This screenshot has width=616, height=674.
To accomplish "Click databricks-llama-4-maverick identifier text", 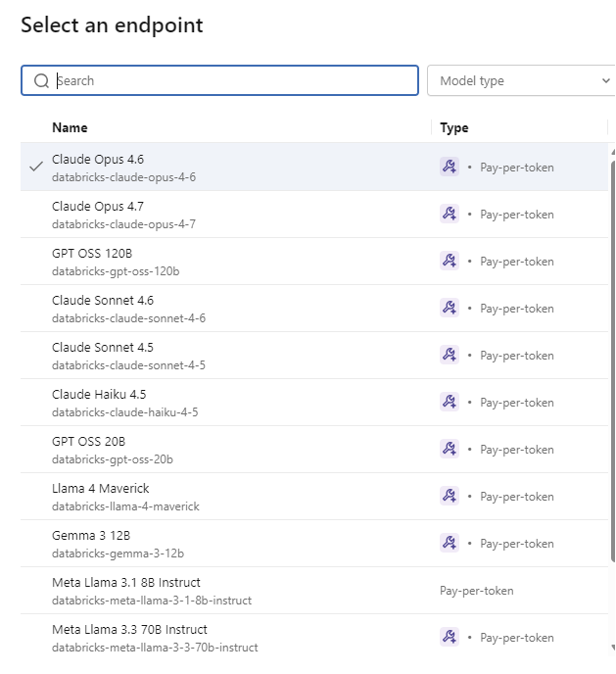I will [x=125, y=506].
